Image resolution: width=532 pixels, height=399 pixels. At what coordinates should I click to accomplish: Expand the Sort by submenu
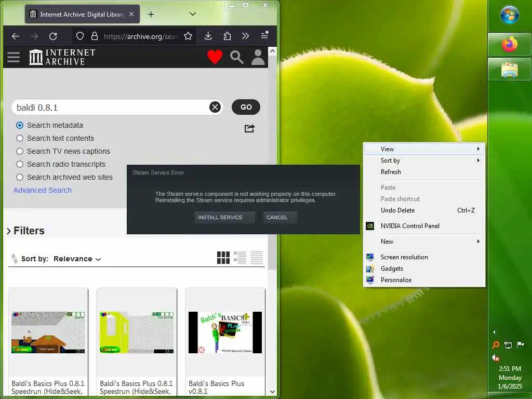tap(424, 161)
